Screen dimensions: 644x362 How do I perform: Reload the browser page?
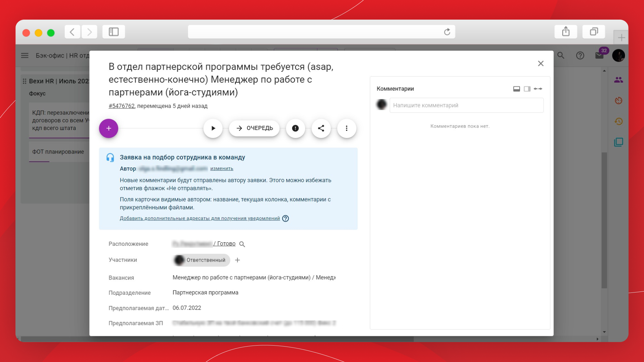(447, 32)
